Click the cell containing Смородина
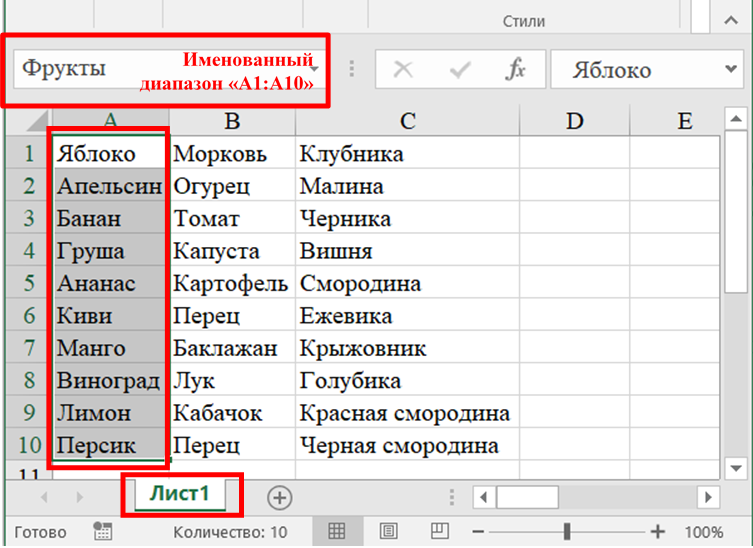Image resolution: width=753 pixels, height=548 pixels. pyautogui.click(x=408, y=282)
